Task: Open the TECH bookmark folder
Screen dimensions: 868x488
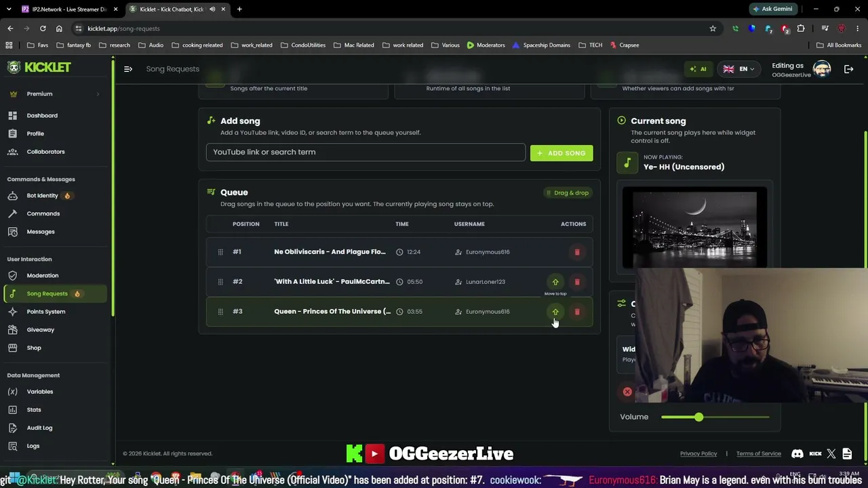Action: pyautogui.click(x=590, y=45)
